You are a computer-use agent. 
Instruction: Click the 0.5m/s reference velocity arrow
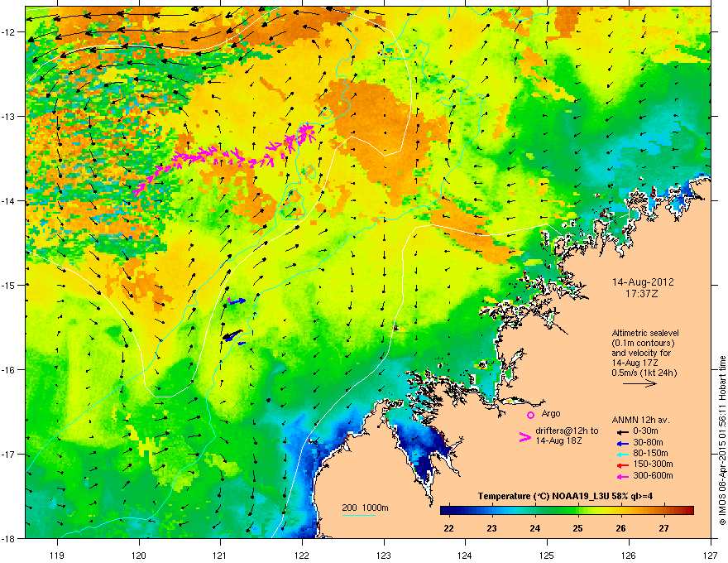coord(639,383)
